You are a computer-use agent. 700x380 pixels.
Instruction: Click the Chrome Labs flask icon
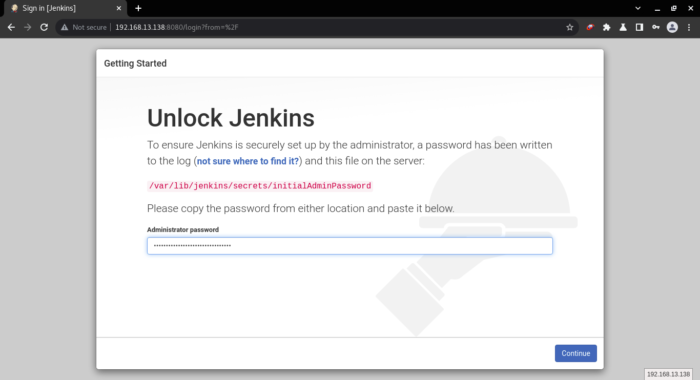pos(623,27)
